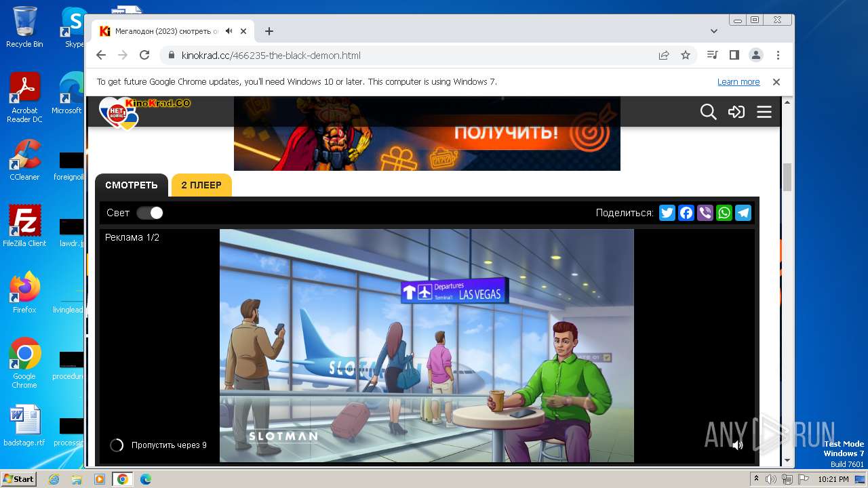Open the site search magnifier icon
Screen dimensions: 868x488
pyautogui.click(x=708, y=112)
